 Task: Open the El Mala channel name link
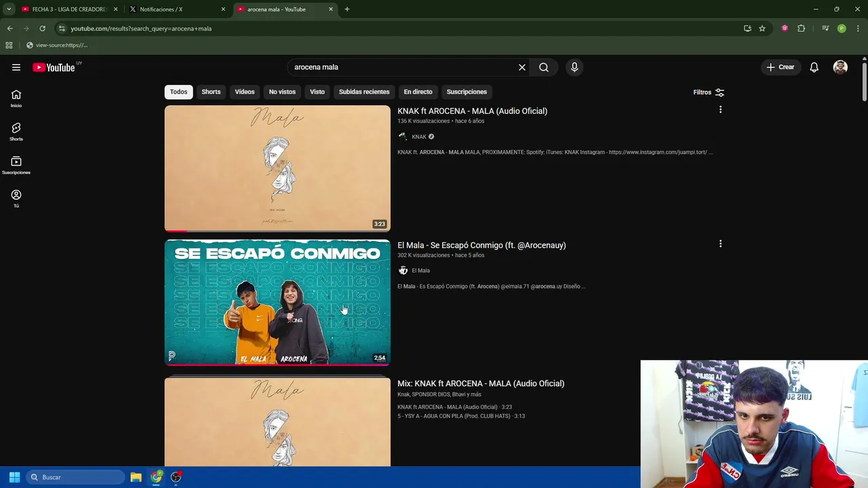(x=420, y=270)
